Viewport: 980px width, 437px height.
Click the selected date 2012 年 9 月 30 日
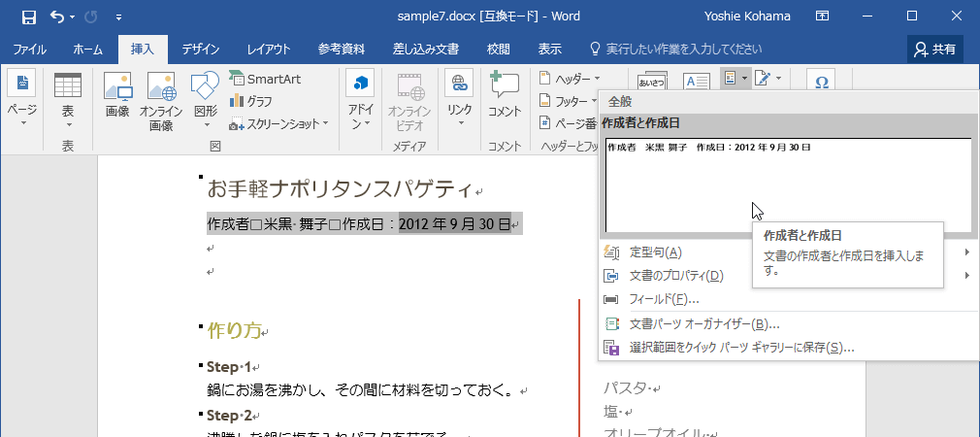(x=454, y=223)
